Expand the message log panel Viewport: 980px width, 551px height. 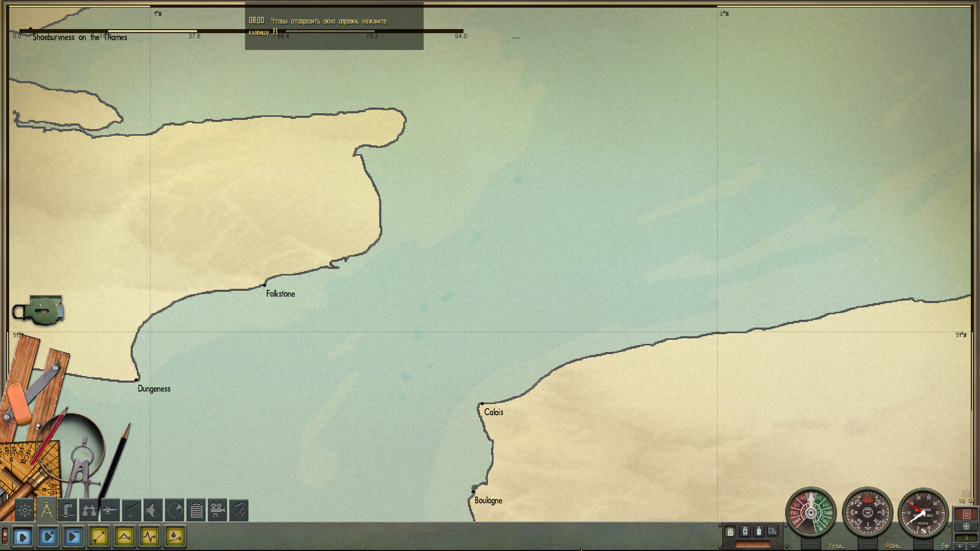click(966, 514)
